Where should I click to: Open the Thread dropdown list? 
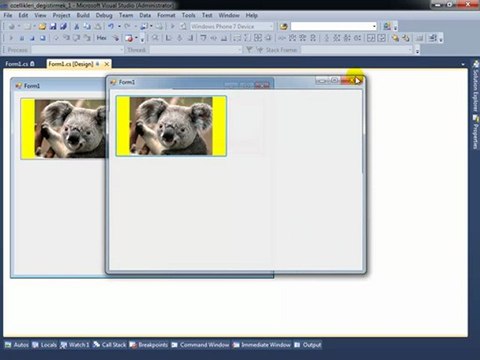tap(240, 50)
